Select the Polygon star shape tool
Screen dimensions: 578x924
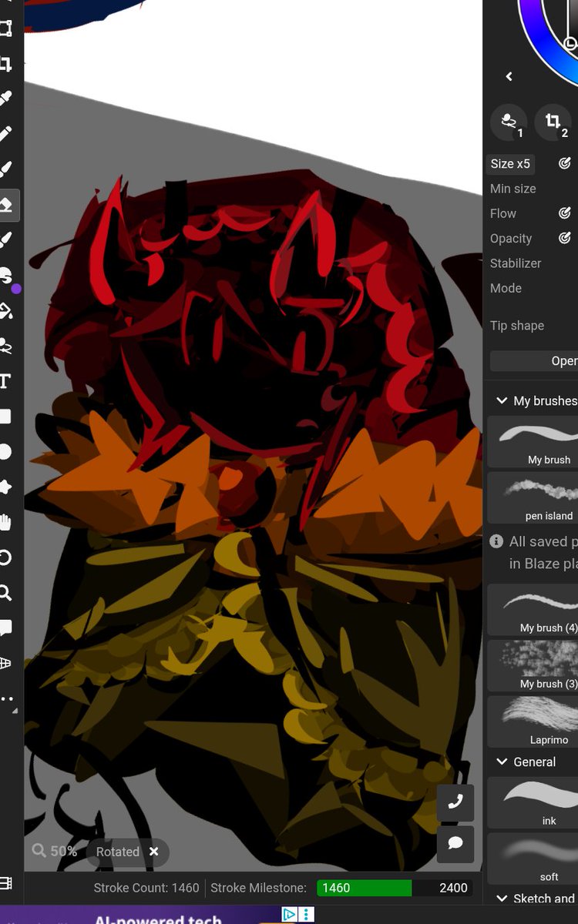(5, 487)
